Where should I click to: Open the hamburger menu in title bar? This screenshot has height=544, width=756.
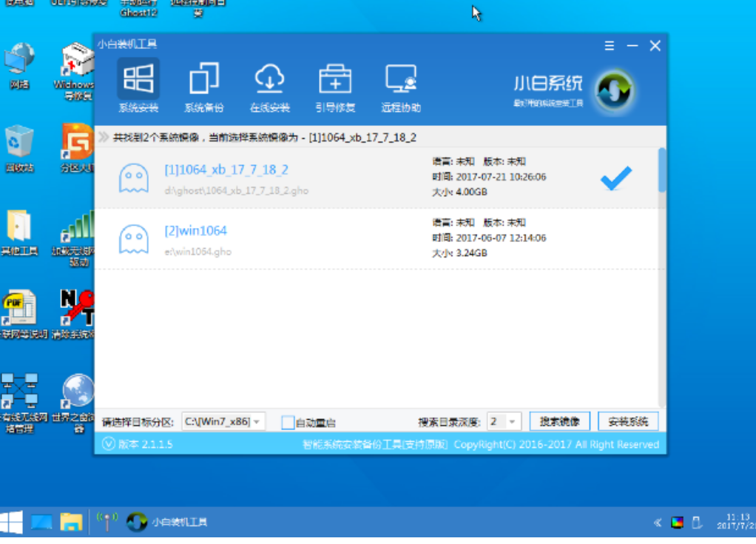coord(610,46)
